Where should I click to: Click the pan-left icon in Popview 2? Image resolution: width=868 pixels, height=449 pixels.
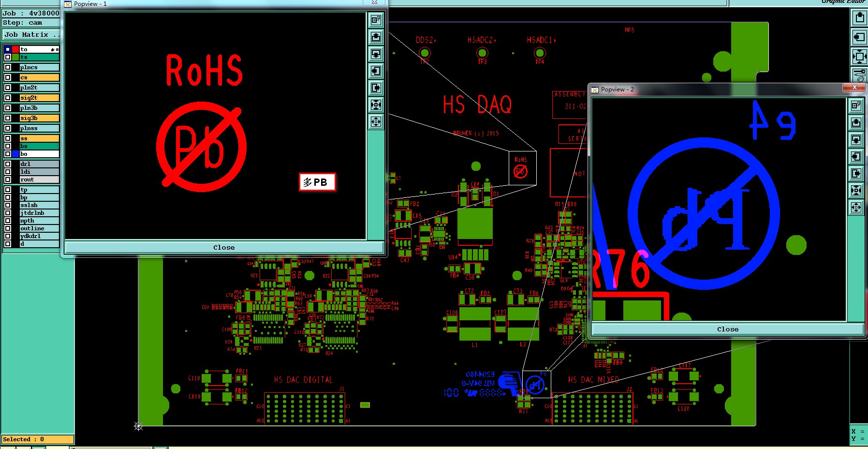[x=856, y=156]
